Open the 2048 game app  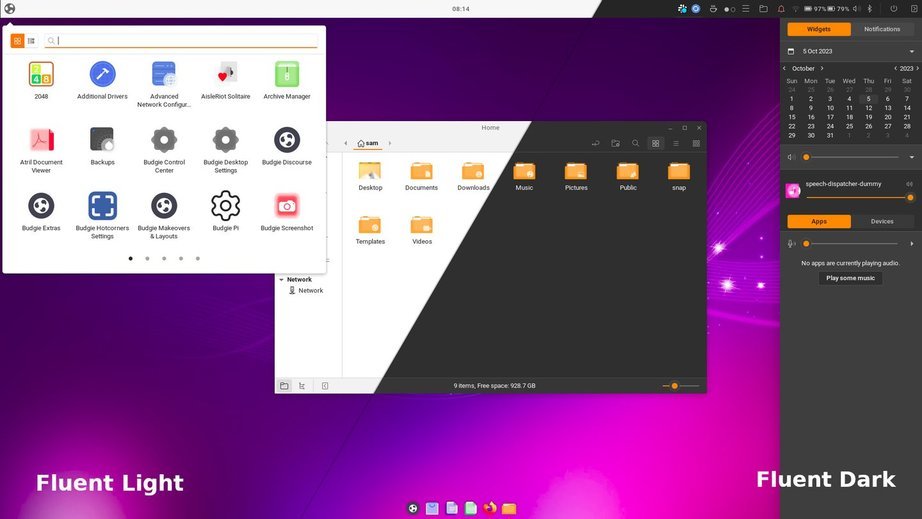coord(41,79)
